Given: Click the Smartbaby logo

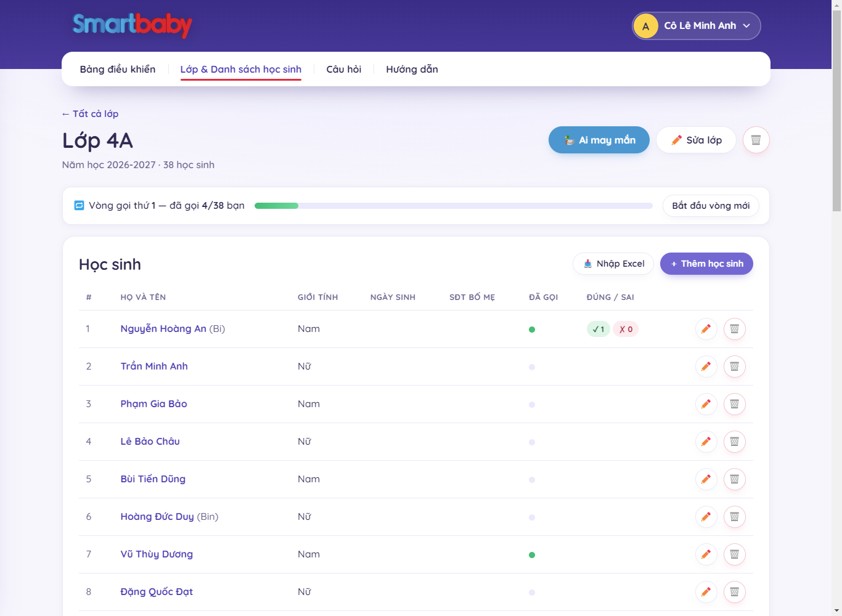Looking at the screenshot, I should click(133, 25).
